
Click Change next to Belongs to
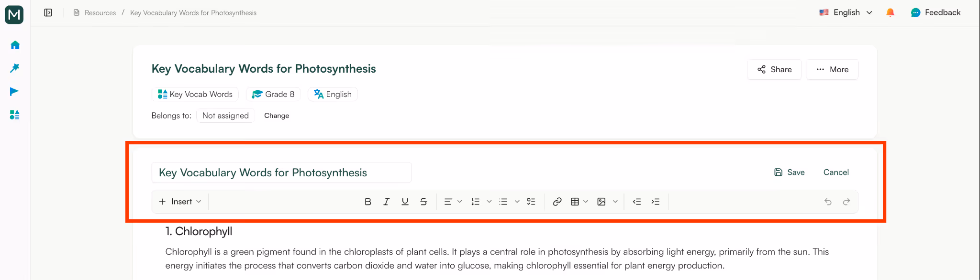(x=277, y=115)
